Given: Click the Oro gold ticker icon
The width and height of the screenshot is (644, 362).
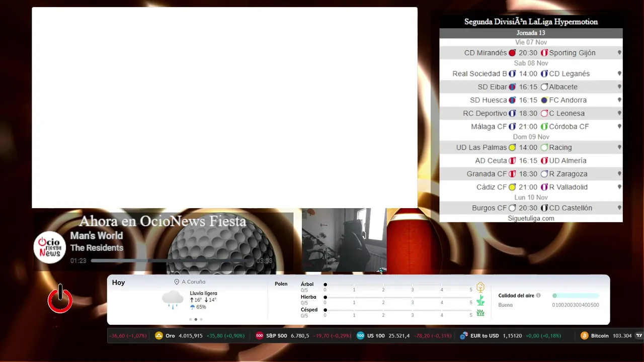Looking at the screenshot, I should point(159,336).
